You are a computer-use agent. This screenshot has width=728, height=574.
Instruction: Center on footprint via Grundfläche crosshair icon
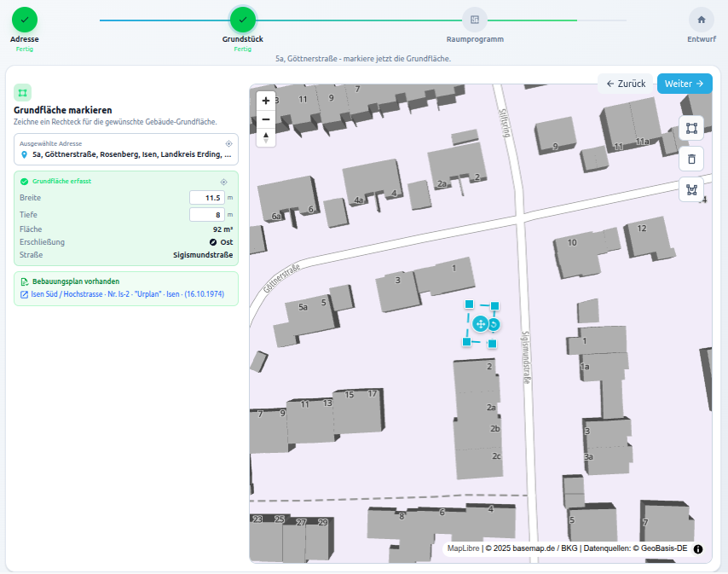click(x=223, y=182)
